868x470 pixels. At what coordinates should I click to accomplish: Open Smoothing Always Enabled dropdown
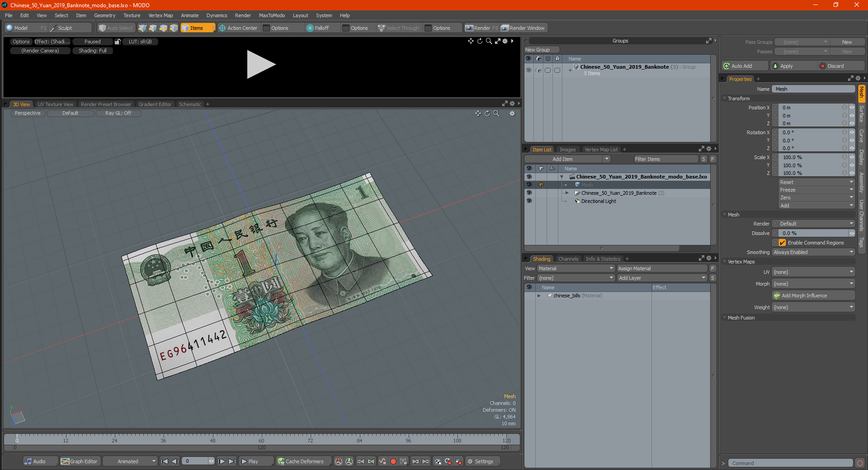tap(813, 252)
